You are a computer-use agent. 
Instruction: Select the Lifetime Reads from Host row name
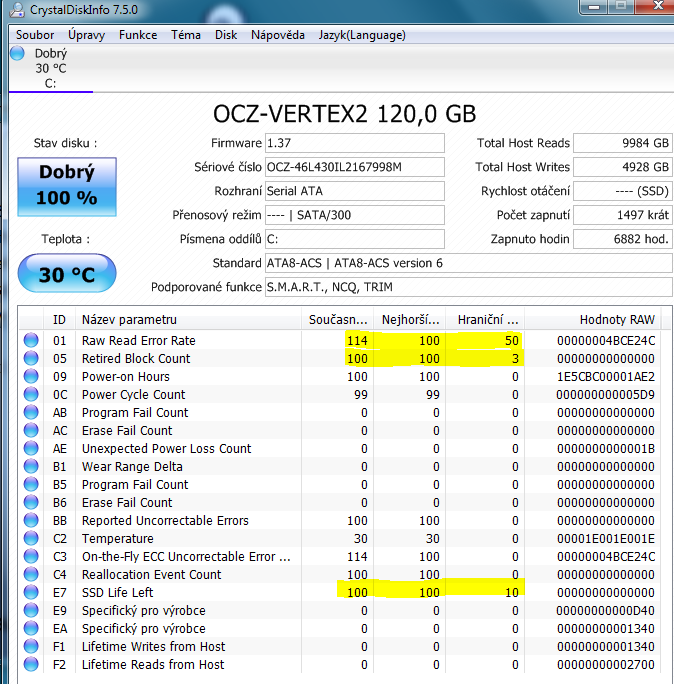click(x=153, y=664)
